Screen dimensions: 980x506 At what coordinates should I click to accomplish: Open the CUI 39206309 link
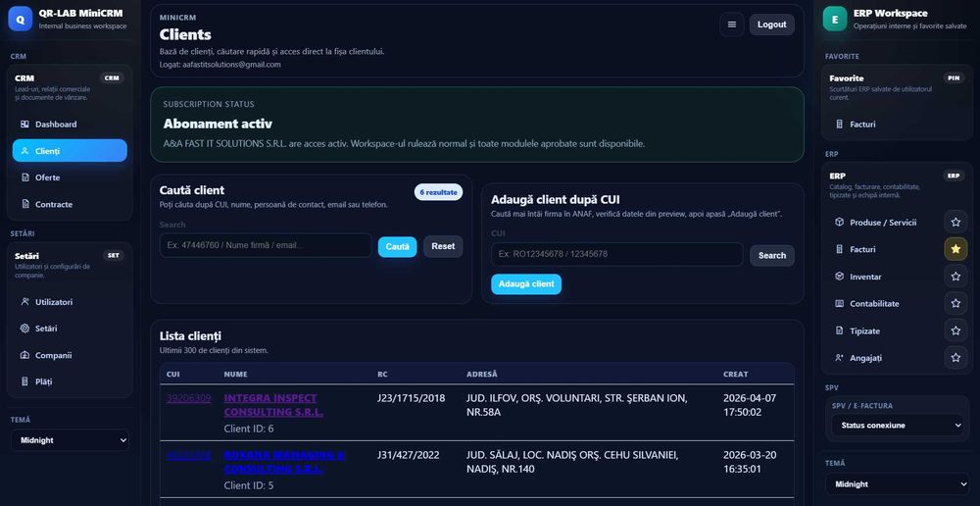(189, 398)
